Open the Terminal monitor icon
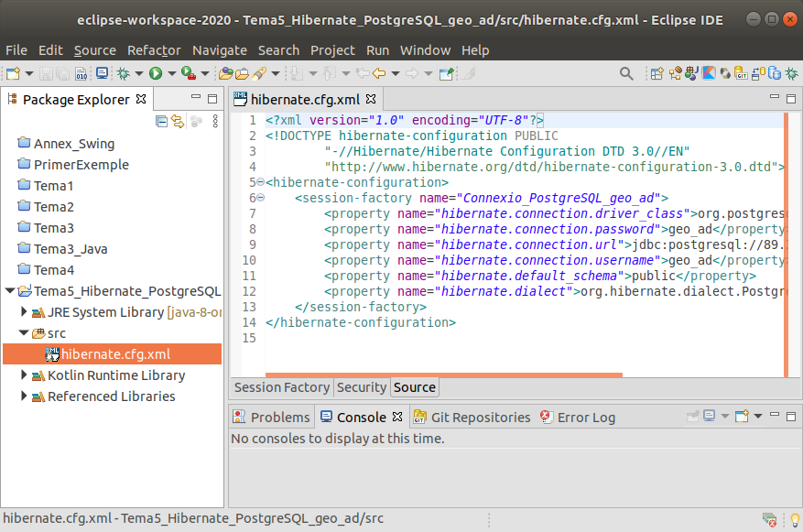803x532 pixels. (102, 74)
